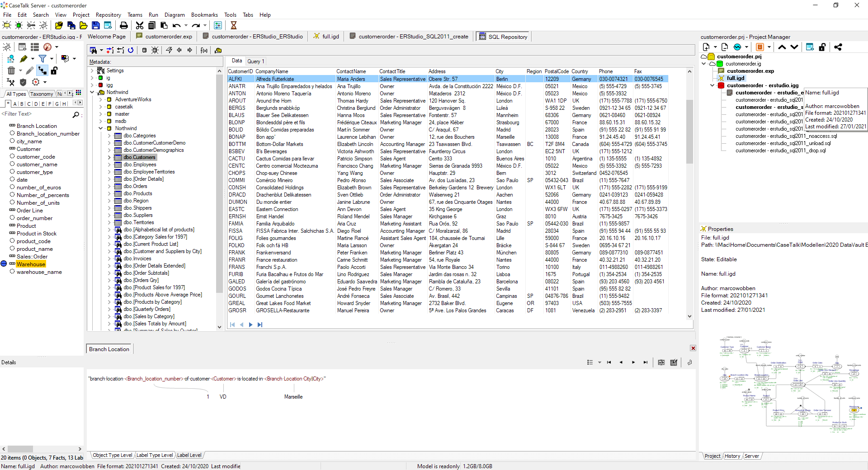The image size is (868, 470).
Task: Click the Save icon in the main toolbar
Action: pyautogui.click(x=95, y=25)
